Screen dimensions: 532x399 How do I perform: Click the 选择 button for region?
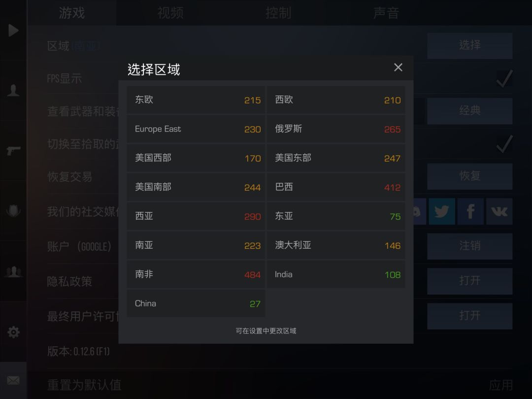[469, 45]
